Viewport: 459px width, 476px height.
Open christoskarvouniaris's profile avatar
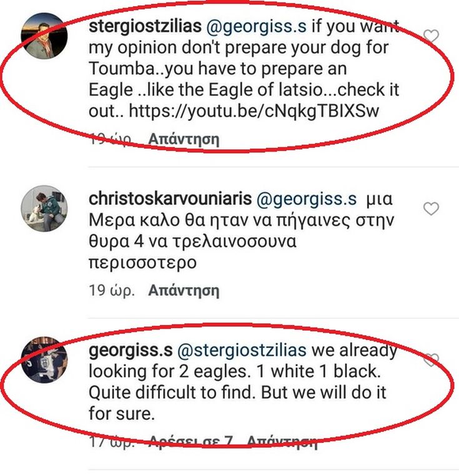(44, 208)
